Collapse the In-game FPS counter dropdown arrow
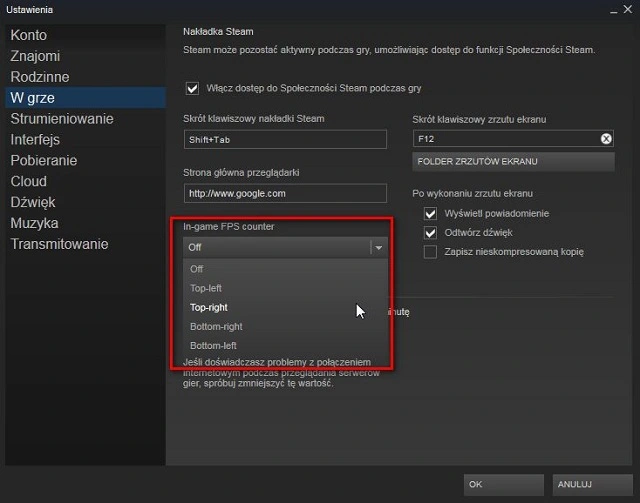 point(378,247)
